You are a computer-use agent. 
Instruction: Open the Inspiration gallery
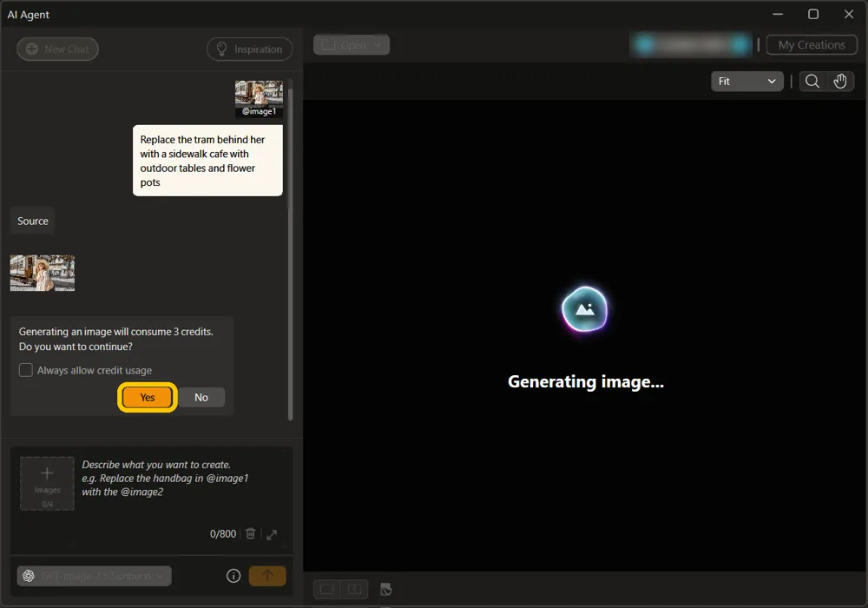250,50
